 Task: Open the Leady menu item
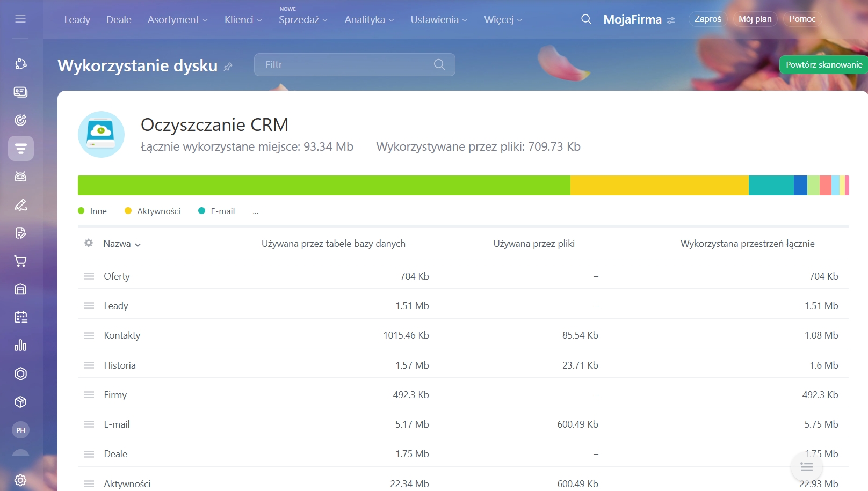pos(77,20)
